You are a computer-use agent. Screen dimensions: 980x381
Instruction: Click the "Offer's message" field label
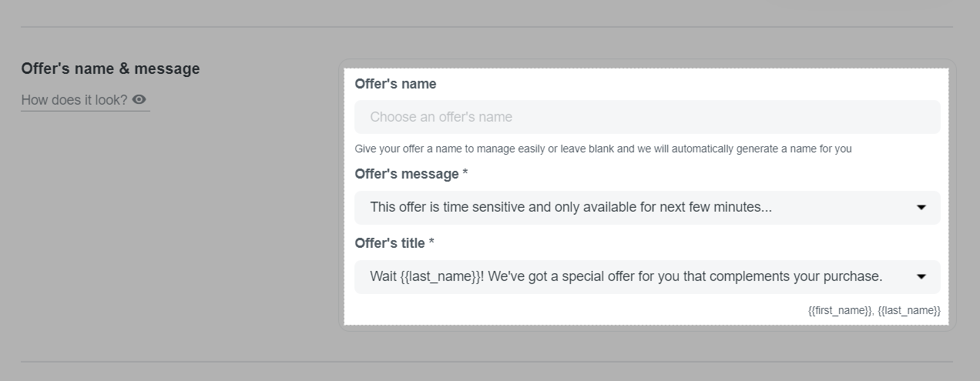[406, 174]
